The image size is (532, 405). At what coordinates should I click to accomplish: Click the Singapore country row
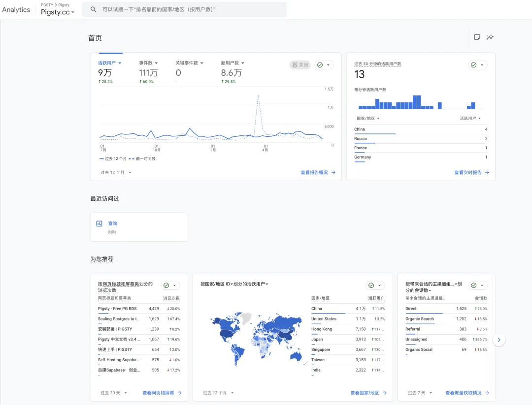348,349
